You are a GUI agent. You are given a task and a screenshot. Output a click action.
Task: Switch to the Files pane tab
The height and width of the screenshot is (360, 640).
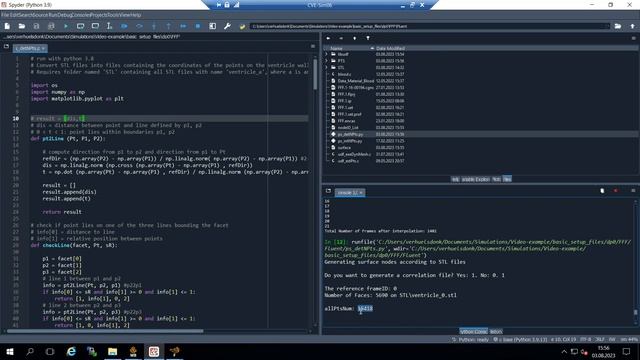point(507,179)
